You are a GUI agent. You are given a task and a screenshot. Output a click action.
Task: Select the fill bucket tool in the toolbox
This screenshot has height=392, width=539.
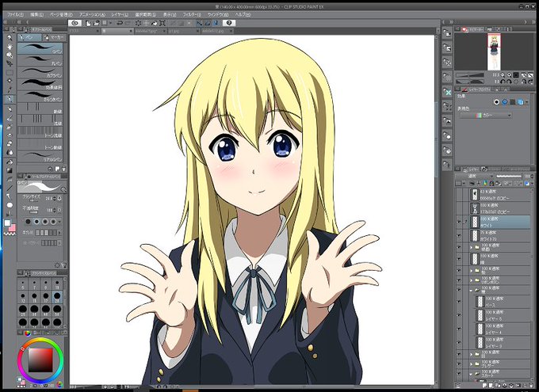(10, 162)
